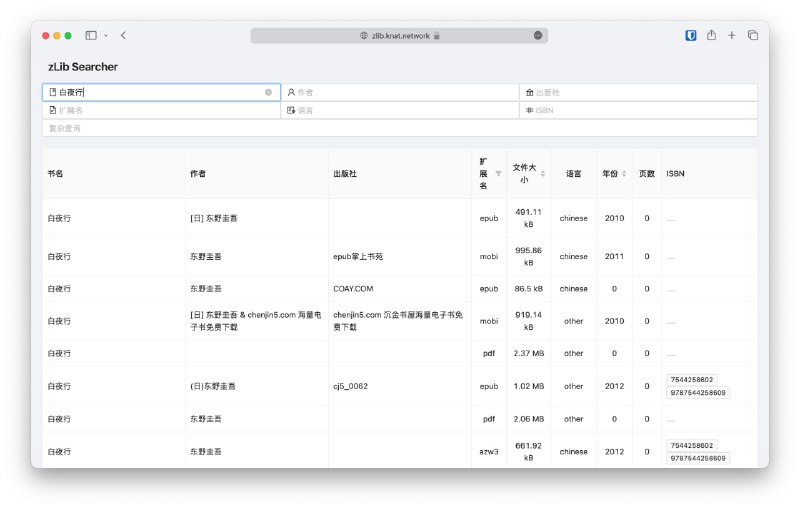The image size is (800, 509).
Task: Select the chenjin5.com 沉金书屋 publisher cell
Action: [398, 321]
